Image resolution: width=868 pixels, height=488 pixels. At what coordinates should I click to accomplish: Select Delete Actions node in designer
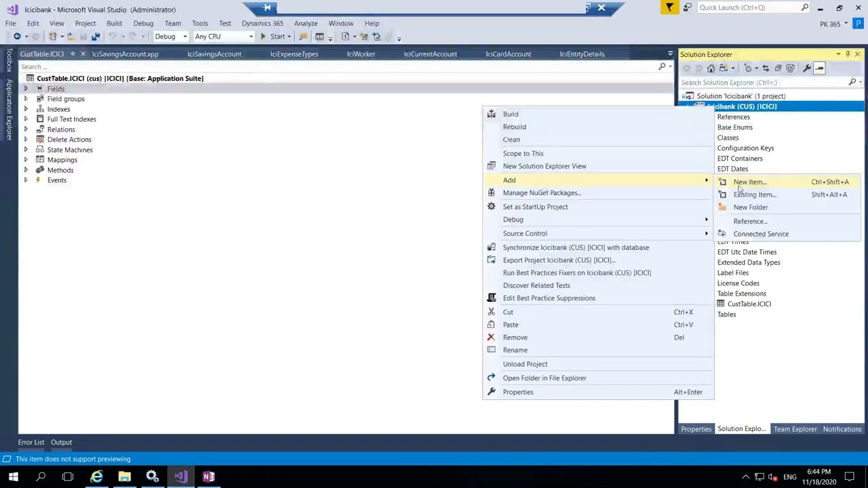click(x=69, y=140)
